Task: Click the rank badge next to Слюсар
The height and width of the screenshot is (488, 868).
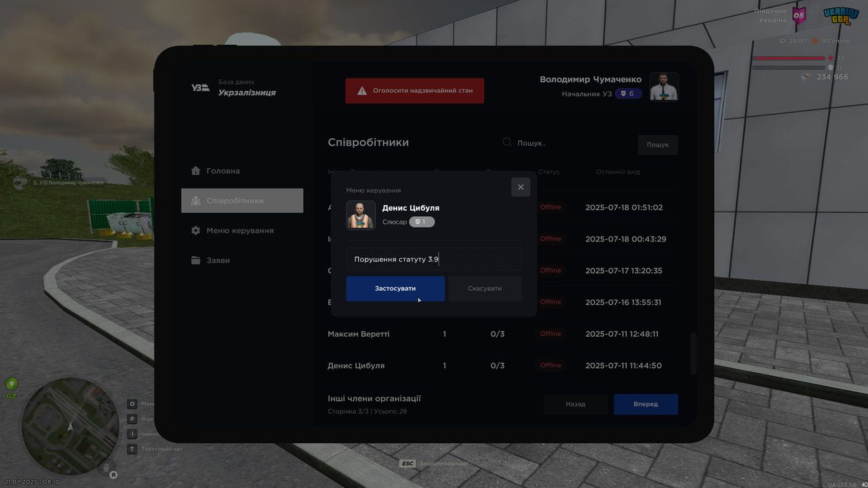Action: click(x=422, y=222)
